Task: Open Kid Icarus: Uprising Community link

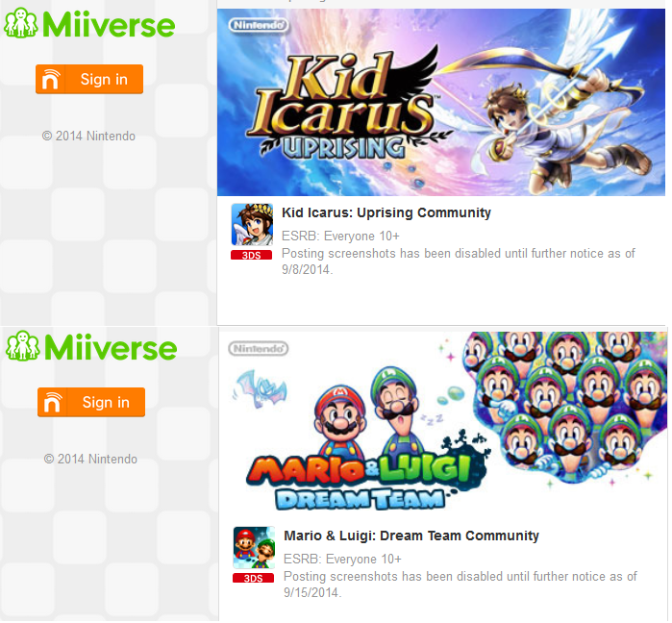Action: click(386, 212)
